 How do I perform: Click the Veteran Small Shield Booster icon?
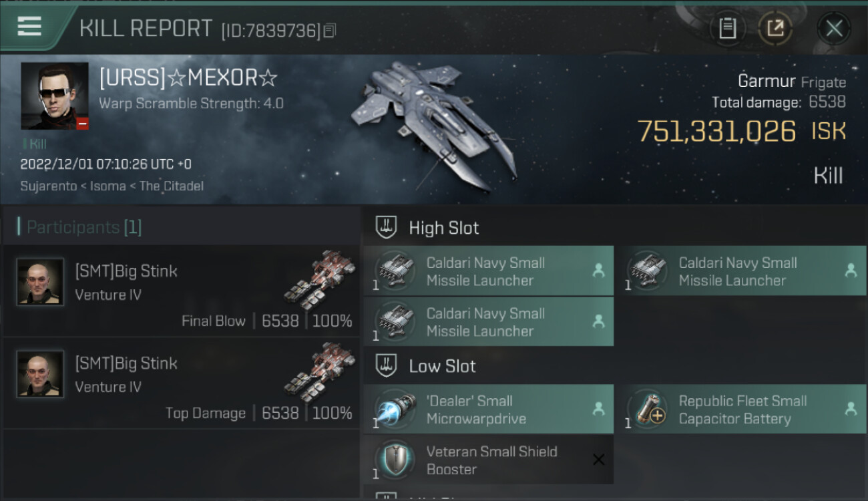click(394, 460)
